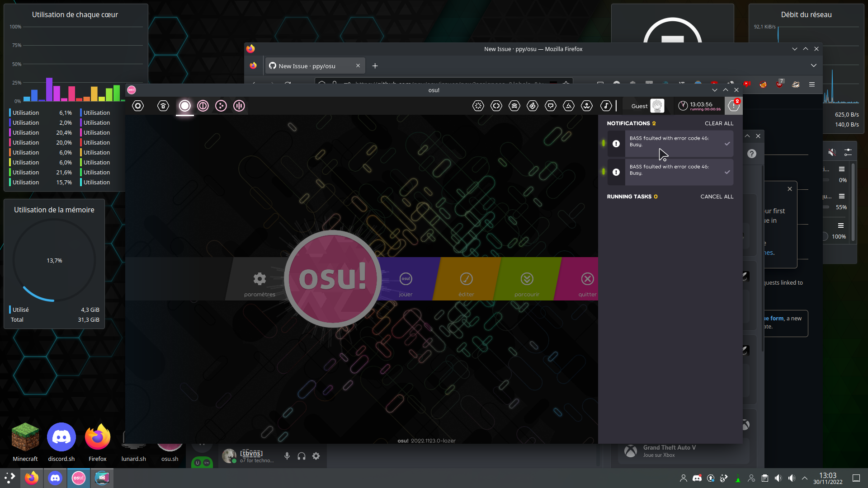The height and width of the screenshot is (488, 868).
Task: Open the Firefox hamburger application menu
Action: tap(812, 84)
